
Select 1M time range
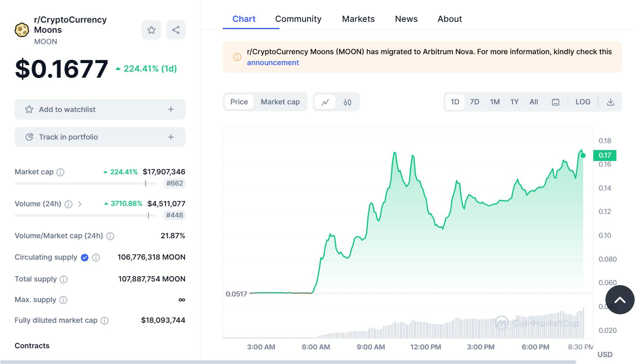click(x=495, y=102)
